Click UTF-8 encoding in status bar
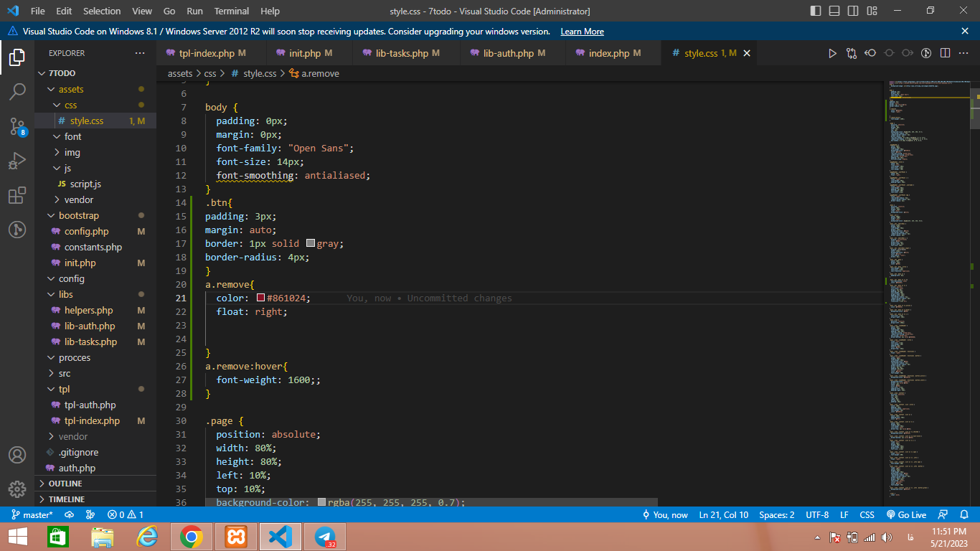The image size is (980, 551). pyautogui.click(x=817, y=515)
